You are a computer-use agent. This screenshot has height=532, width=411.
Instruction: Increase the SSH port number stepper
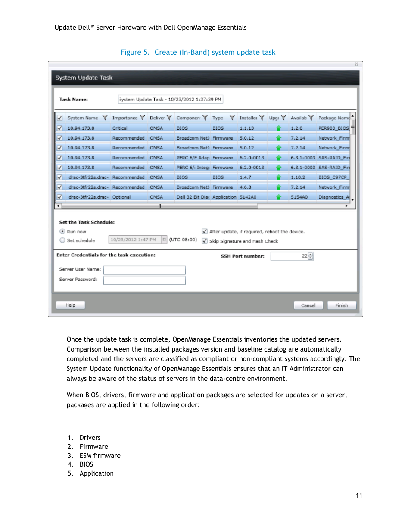(311, 254)
